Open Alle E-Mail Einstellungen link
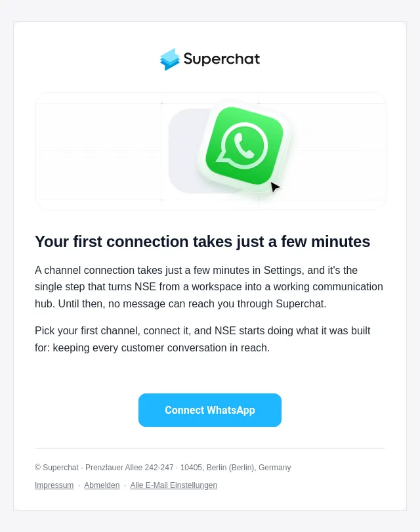The height and width of the screenshot is (532, 420). point(173,485)
